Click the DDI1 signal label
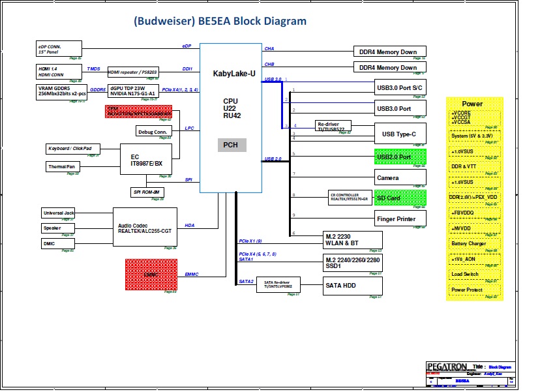The width and height of the screenshot is (555, 392). 187,68
